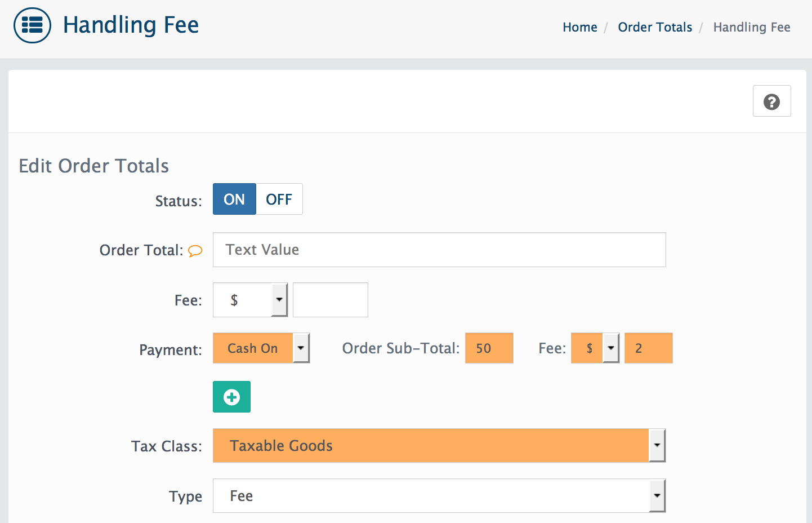Click the empty main Fee amount field
The height and width of the screenshot is (523, 812).
[x=331, y=300]
